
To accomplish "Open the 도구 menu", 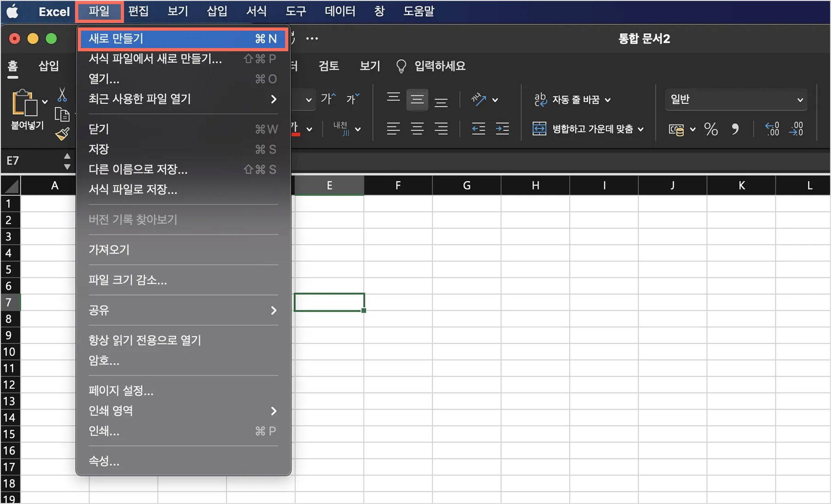I will click(x=296, y=11).
